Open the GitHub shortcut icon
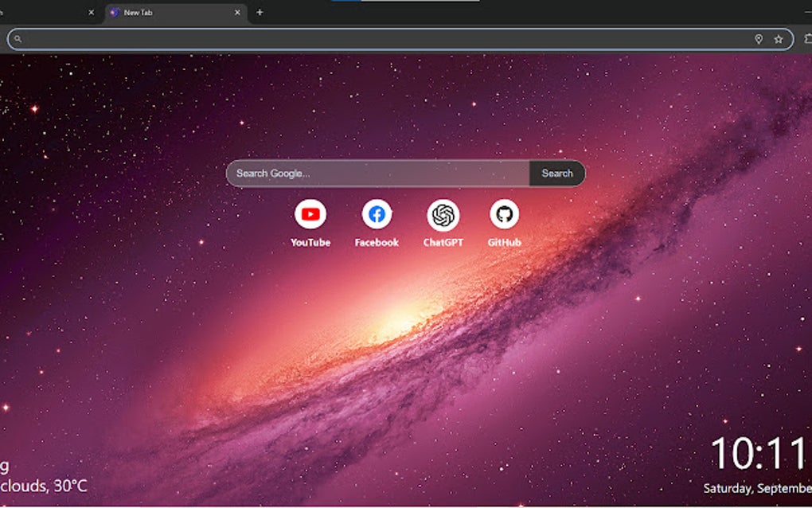Screen dimensions: 812x508 point(503,213)
